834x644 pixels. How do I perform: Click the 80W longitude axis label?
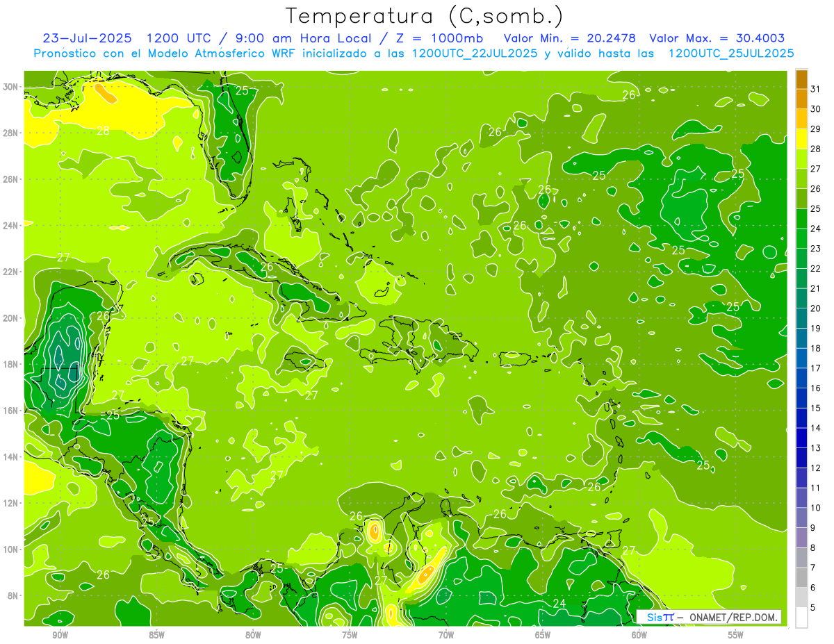[253, 635]
